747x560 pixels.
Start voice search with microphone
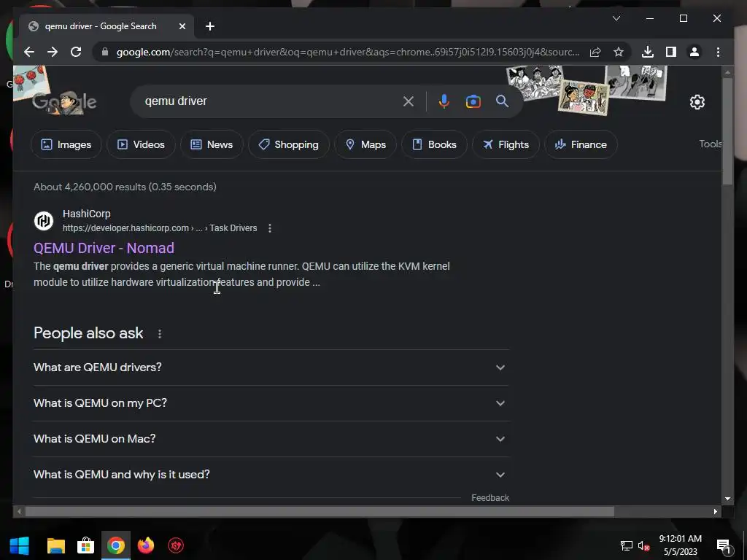[x=444, y=101]
